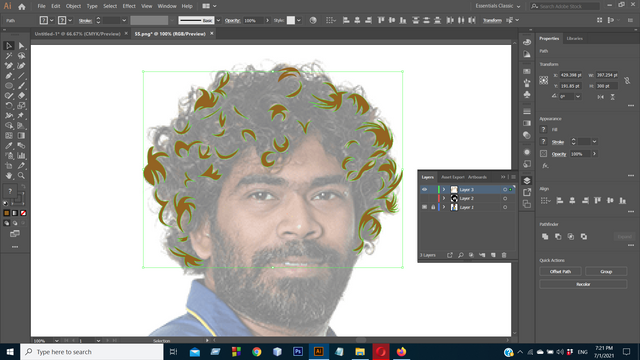Screen dimensions: 640x360
Task: Set fill to None in the toolbar
Action: [23, 213]
